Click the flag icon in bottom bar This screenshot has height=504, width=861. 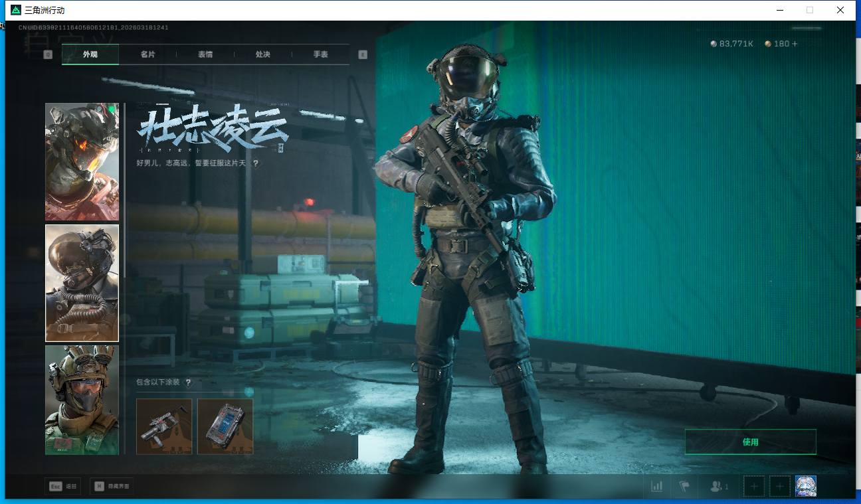click(684, 486)
